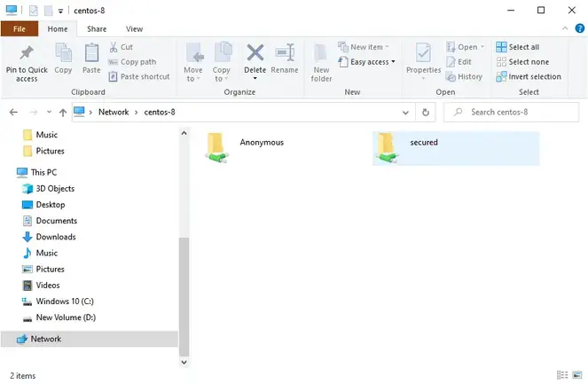
Task: Click Paste shortcut in ribbon
Action: tap(139, 76)
